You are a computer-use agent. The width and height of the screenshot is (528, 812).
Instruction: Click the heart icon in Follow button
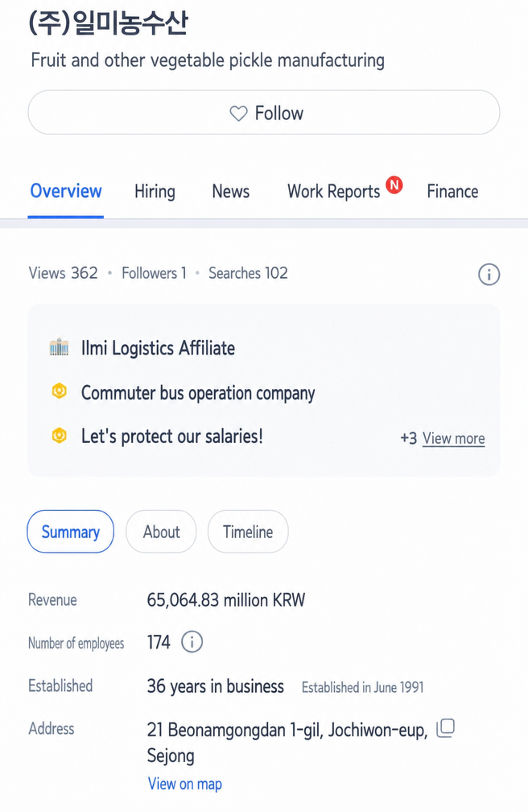coord(238,114)
